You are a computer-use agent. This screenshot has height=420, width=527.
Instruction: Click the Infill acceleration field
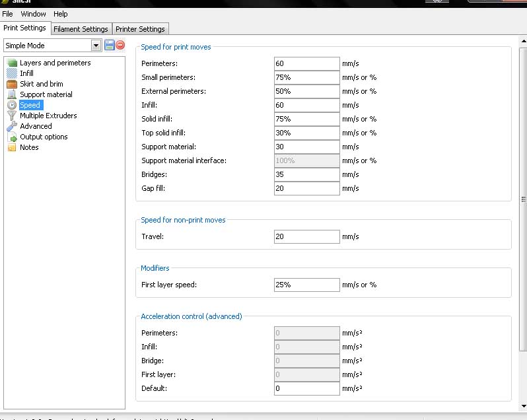tap(307, 347)
